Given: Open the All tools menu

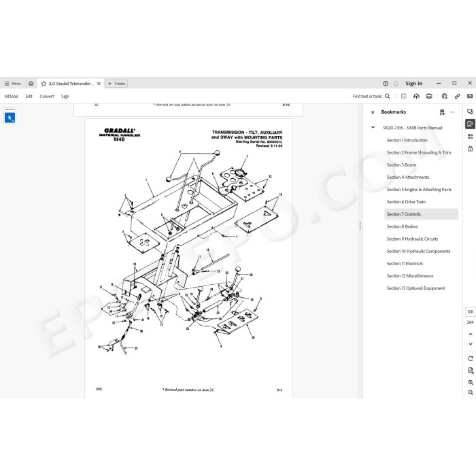Looking at the screenshot, I should pyautogui.click(x=12, y=97).
